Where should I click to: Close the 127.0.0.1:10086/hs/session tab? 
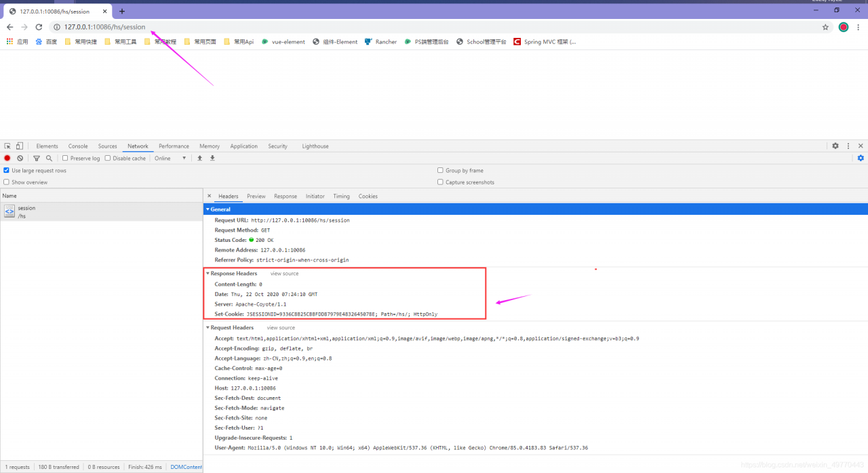(106, 12)
